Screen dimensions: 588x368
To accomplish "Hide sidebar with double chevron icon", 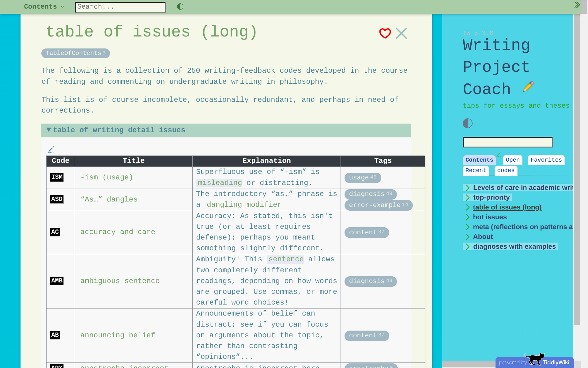I will pyautogui.click(x=577, y=5).
